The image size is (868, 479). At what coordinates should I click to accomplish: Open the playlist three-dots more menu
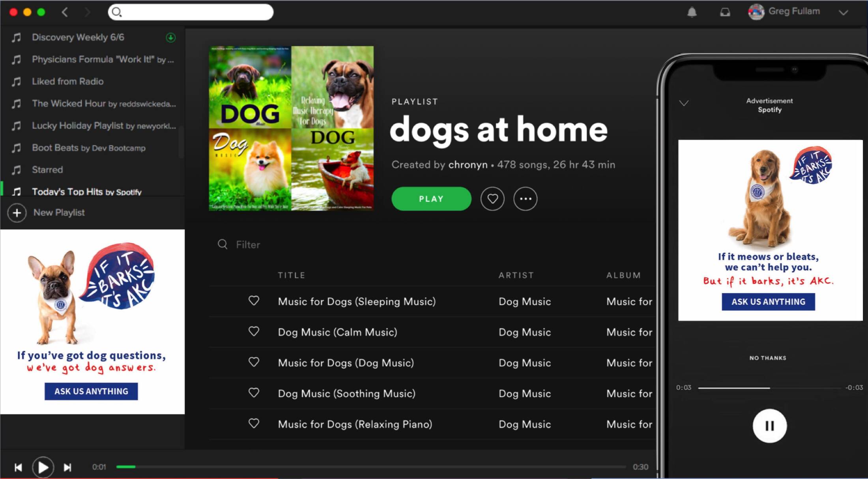click(525, 199)
